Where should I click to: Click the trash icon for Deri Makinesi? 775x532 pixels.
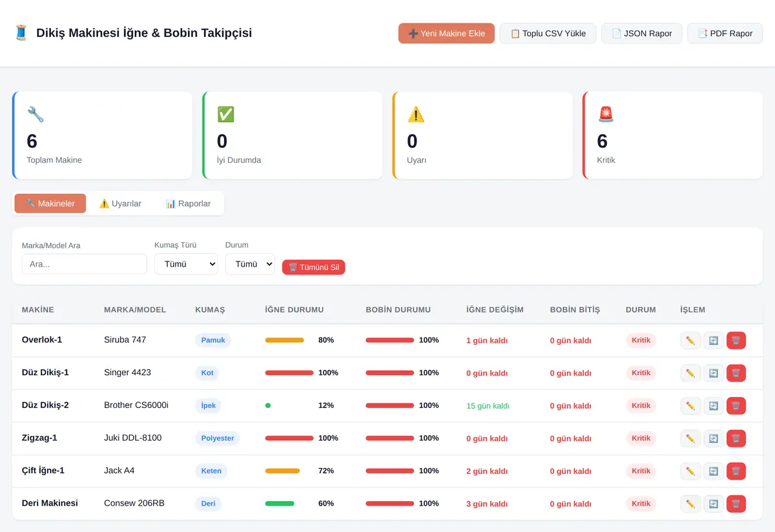click(736, 504)
